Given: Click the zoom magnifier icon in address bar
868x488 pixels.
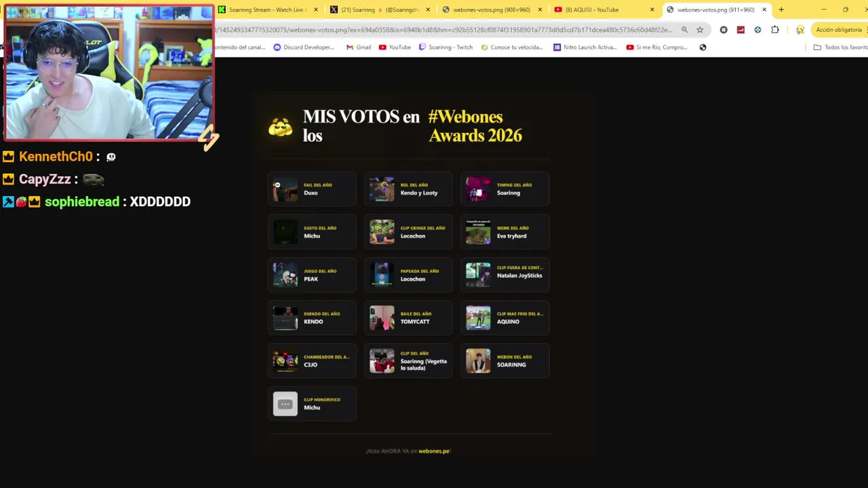Looking at the screenshot, I should (684, 30).
